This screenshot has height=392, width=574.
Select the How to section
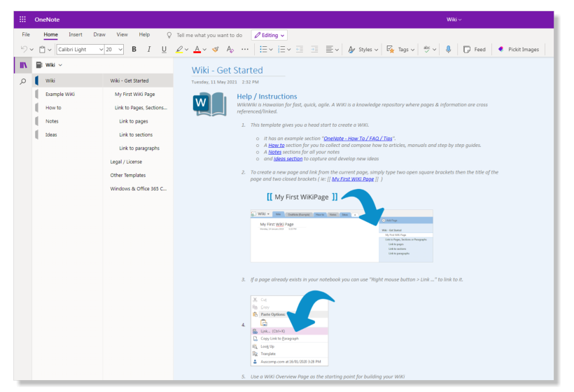tap(68, 108)
